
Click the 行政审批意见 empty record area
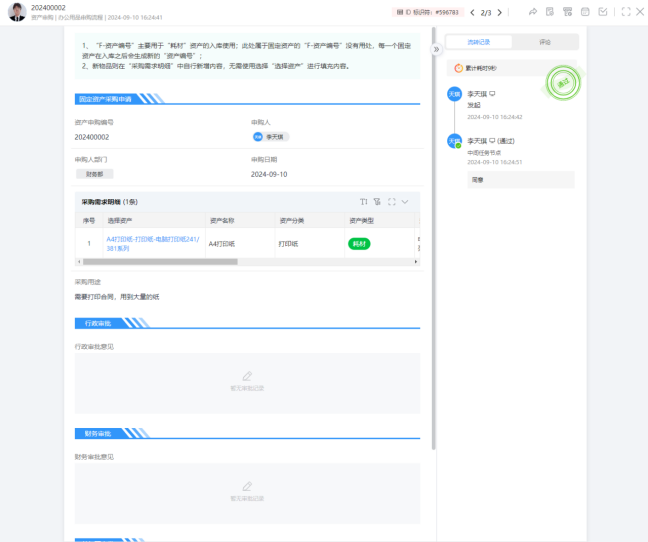[247, 382]
